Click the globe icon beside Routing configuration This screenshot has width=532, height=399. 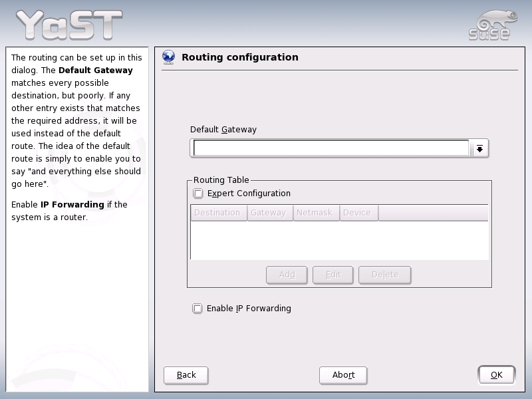pos(166,57)
